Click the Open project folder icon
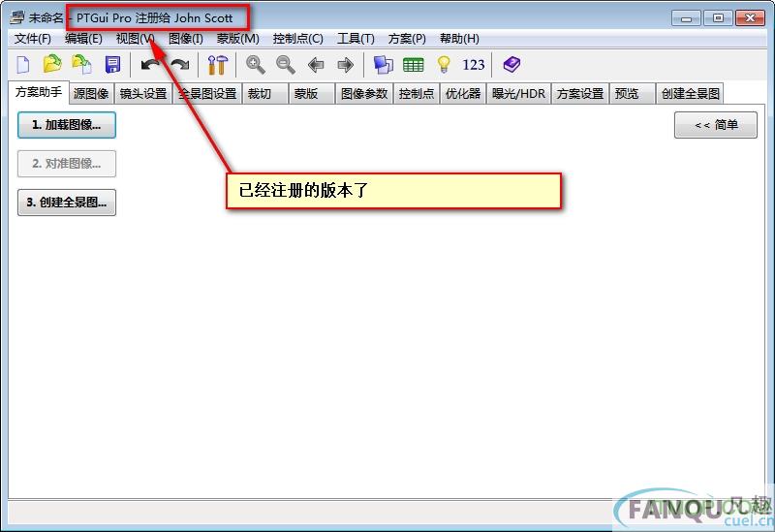This screenshot has height=532, width=775. coord(52,64)
